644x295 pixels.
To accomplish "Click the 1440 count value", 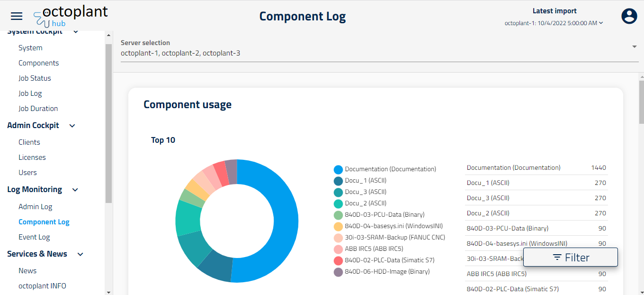I will click(x=599, y=168).
